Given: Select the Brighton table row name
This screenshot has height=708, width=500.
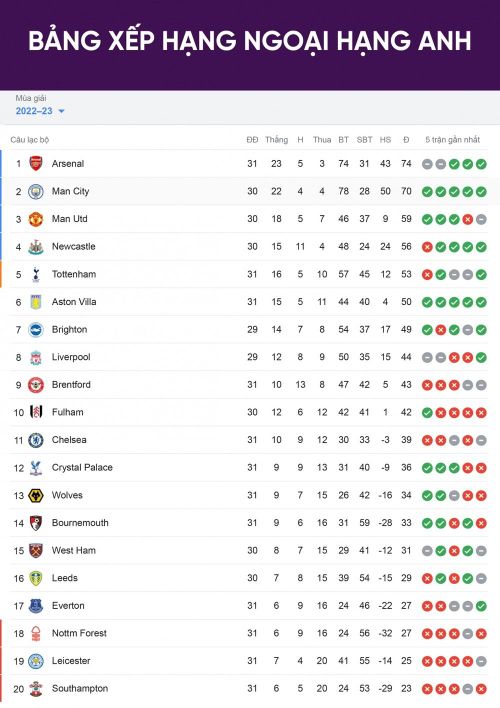Looking at the screenshot, I should [70, 330].
